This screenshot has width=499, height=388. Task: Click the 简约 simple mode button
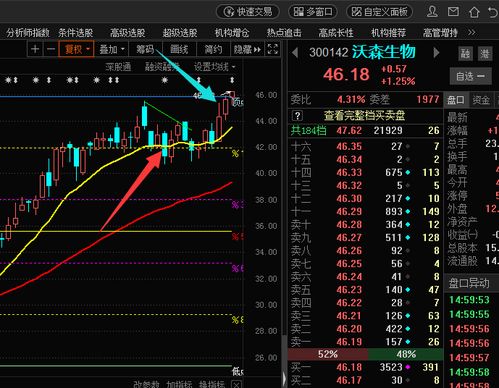pyautogui.click(x=213, y=49)
